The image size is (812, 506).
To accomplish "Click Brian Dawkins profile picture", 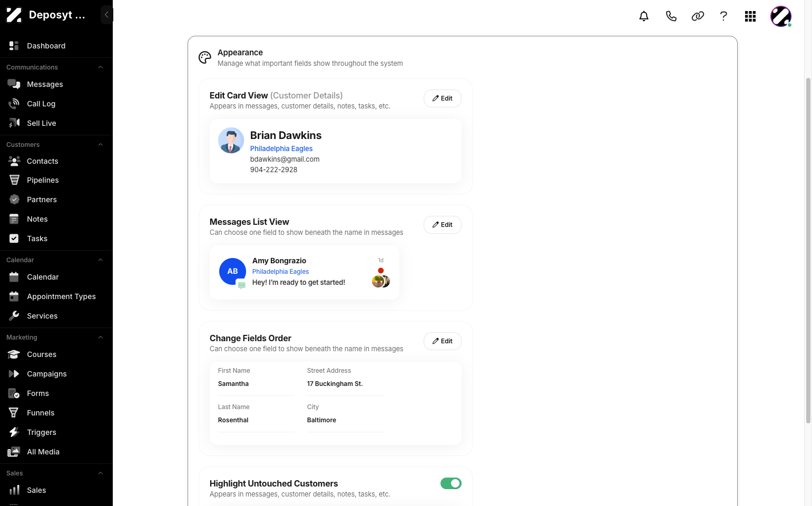I will point(231,141).
